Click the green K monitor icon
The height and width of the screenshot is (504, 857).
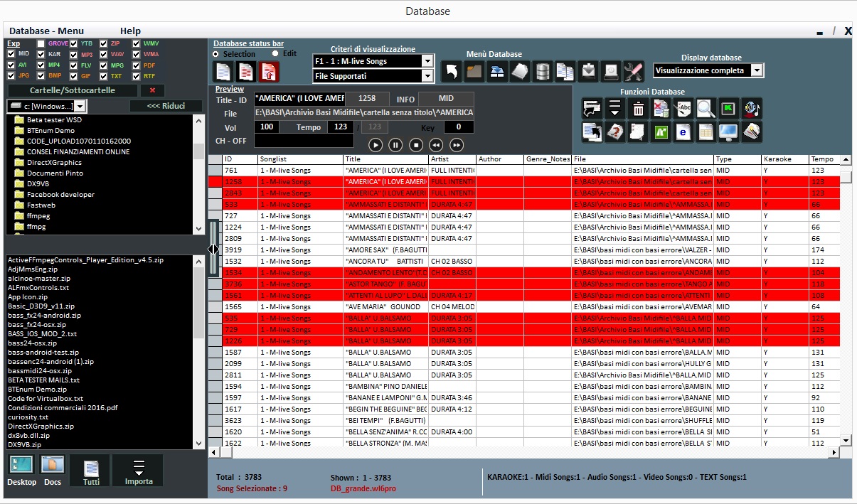click(x=730, y=108)
